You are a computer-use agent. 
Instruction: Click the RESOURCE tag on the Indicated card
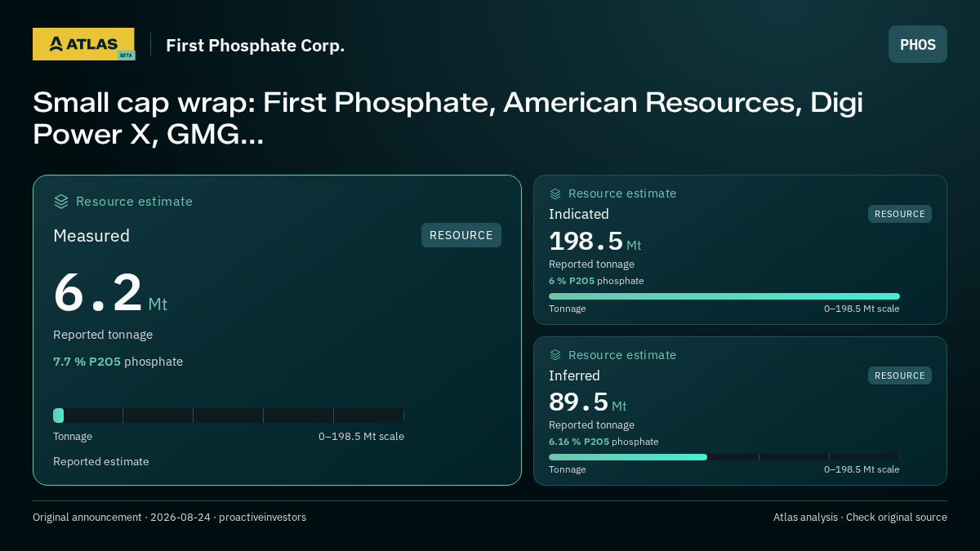(900, 214)
